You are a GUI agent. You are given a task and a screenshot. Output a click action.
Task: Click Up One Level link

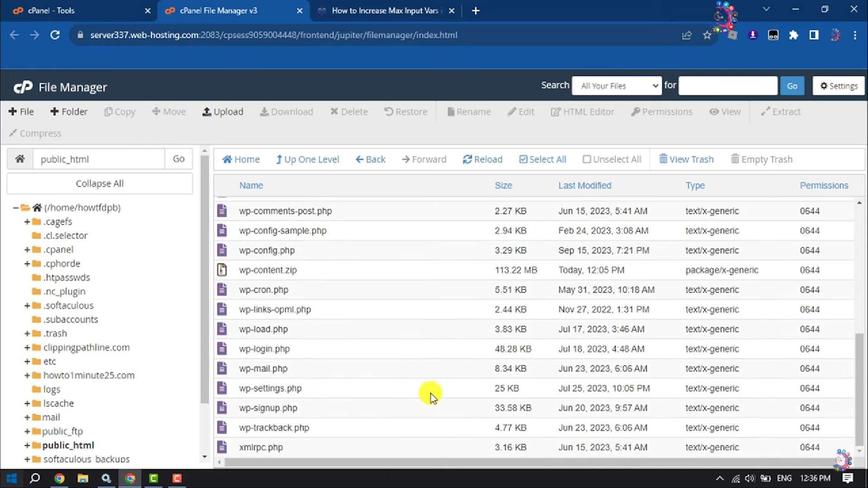(x=308, y=159)
